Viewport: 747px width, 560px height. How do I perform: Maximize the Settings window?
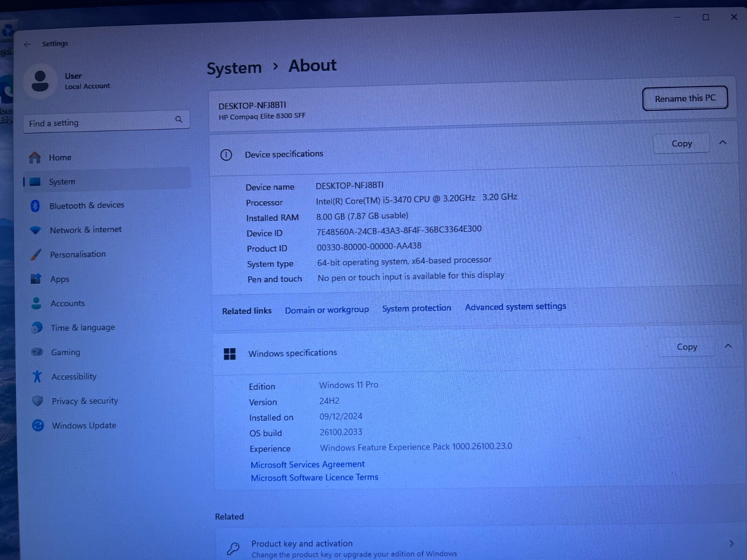(706, 17)
